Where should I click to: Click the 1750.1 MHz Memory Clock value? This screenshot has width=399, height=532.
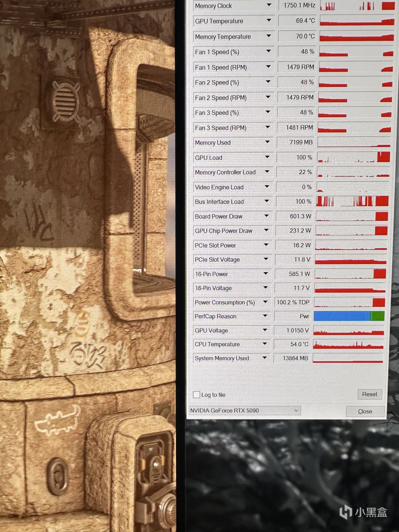[x=298, y=5]
